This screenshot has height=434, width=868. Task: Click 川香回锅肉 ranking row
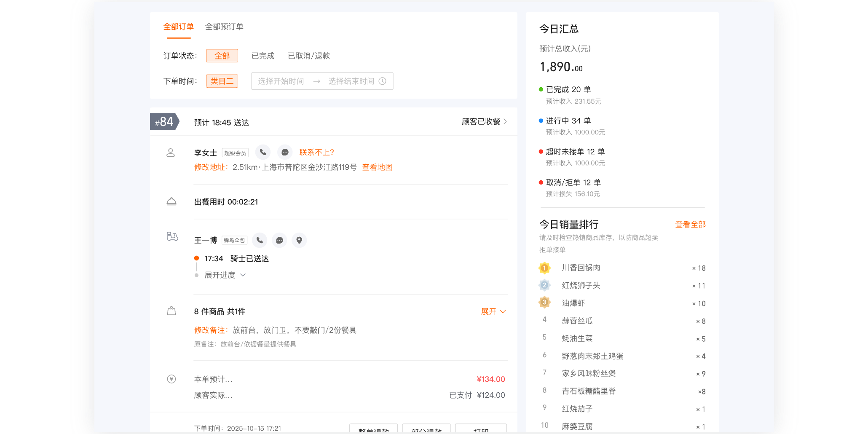click(622, 268)
